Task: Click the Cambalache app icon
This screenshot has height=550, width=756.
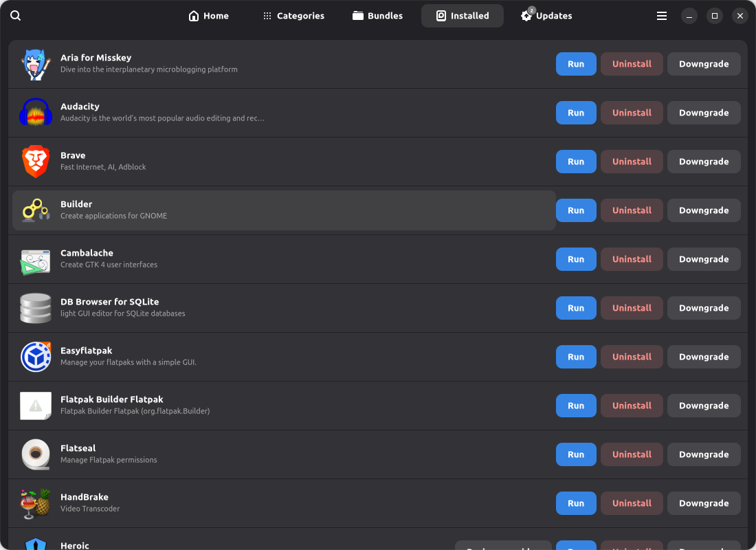Action: click(x=36, y=262)
